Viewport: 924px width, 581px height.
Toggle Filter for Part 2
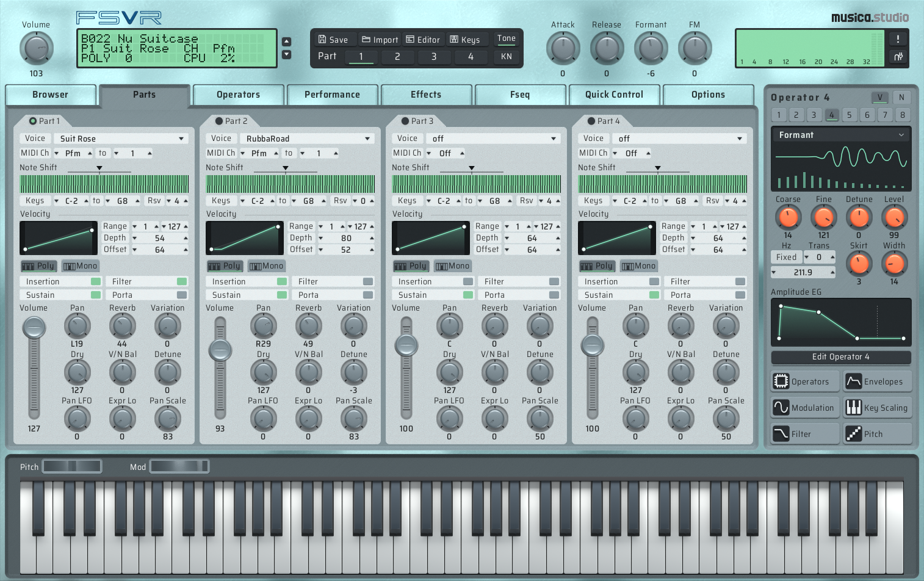(x=333, y=281)
